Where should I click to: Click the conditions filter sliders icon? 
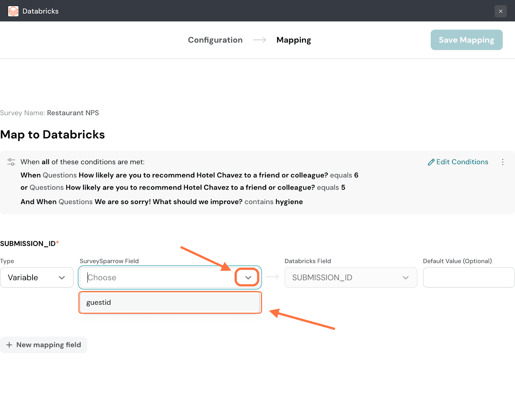coord(11,162)
